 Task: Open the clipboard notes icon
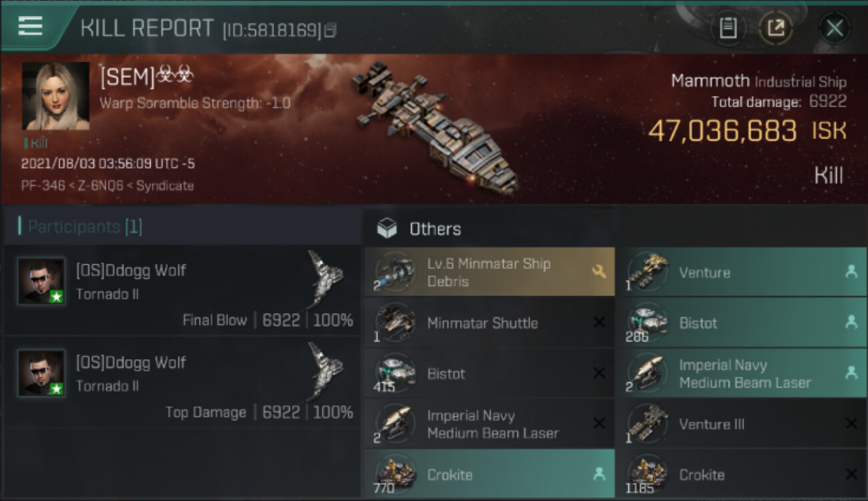point(728,28)
